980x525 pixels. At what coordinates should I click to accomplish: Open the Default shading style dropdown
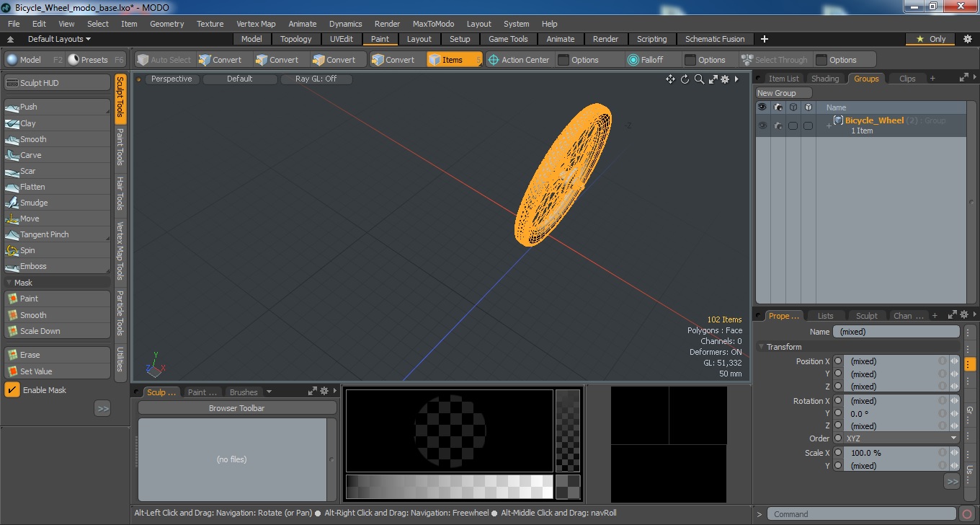point(240,79)
